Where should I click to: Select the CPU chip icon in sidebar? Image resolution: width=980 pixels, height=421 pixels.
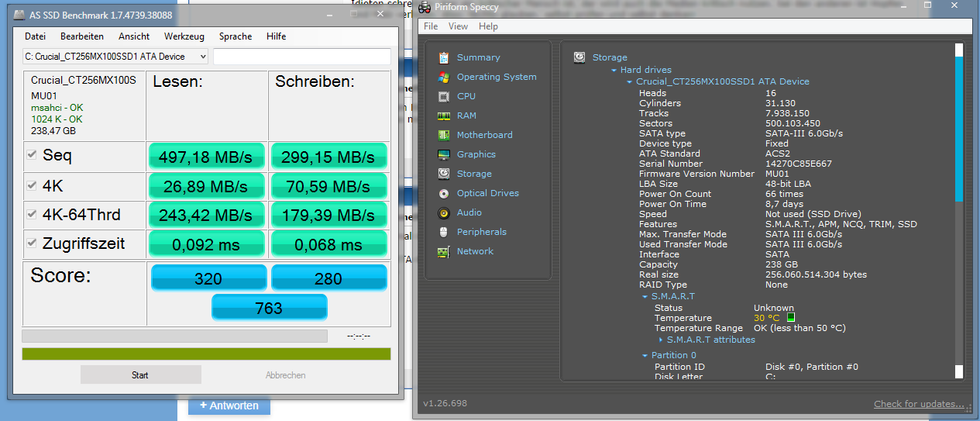pos(444,96)
